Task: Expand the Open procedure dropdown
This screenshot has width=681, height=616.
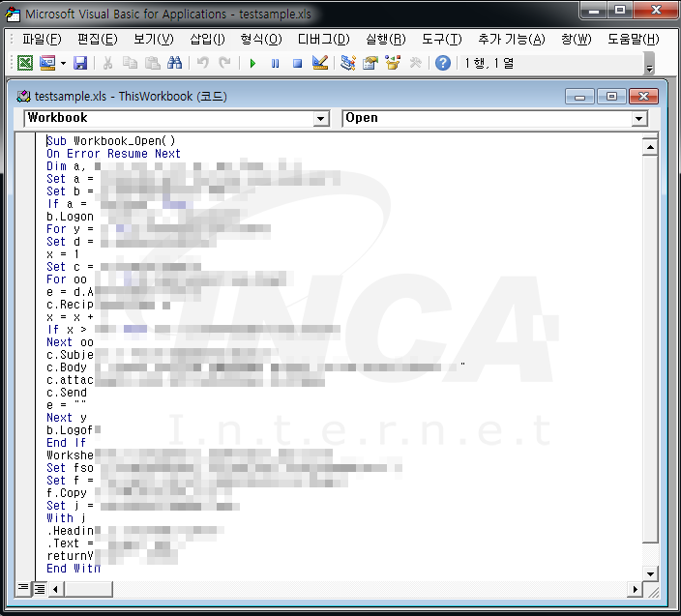Action: coord(638,119)
